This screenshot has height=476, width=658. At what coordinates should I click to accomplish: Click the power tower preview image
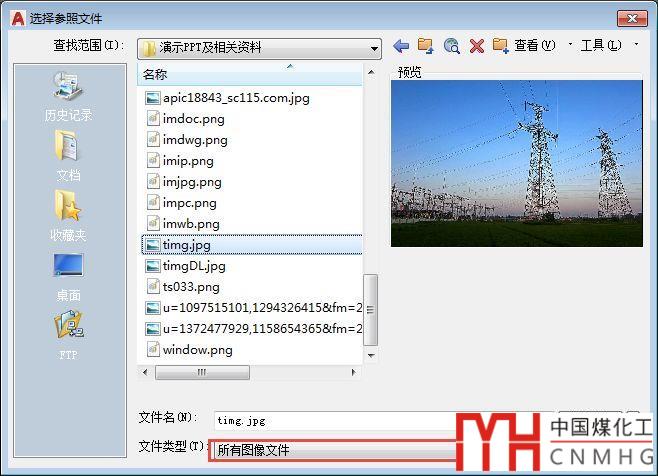(517, 163)
